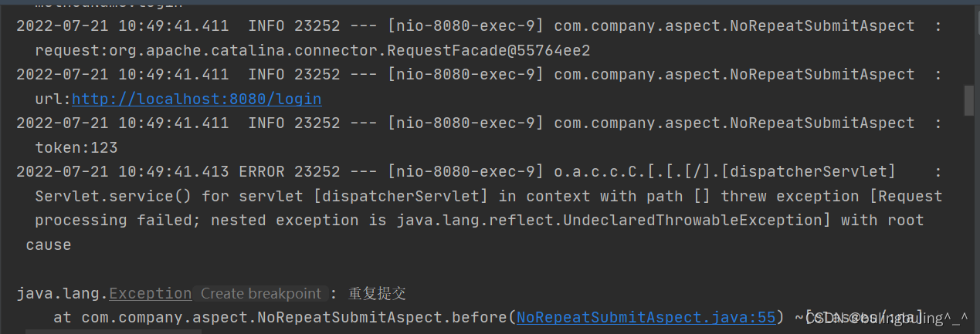Click the request:org.apache.catalina RequestFacade line
980x334 pixels.
[312, 51]
